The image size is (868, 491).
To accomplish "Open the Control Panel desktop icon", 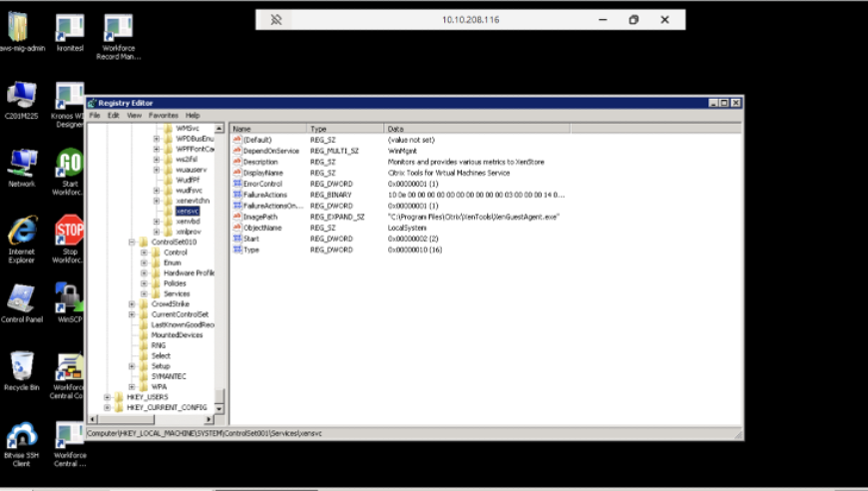I will tap(22, 299).
